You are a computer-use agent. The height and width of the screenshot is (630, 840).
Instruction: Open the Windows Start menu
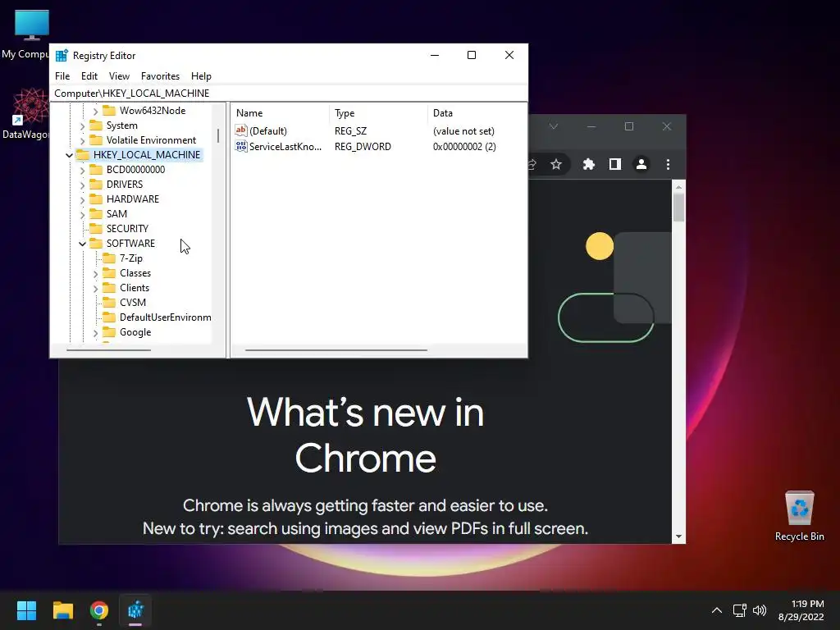coord(26,610)
